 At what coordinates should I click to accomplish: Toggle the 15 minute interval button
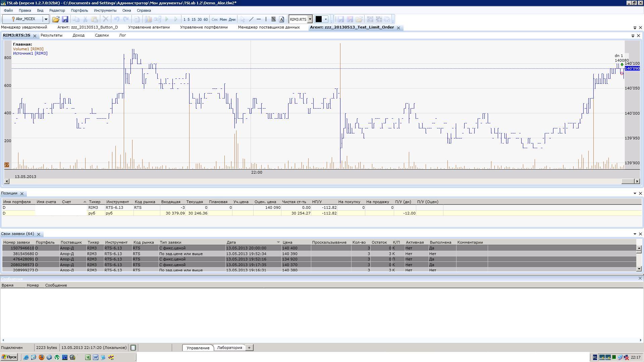tap(194, 19)
